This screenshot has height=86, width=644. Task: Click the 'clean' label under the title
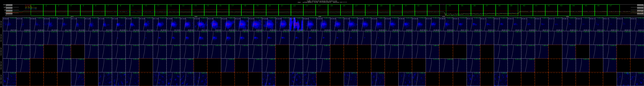point(299,2)
